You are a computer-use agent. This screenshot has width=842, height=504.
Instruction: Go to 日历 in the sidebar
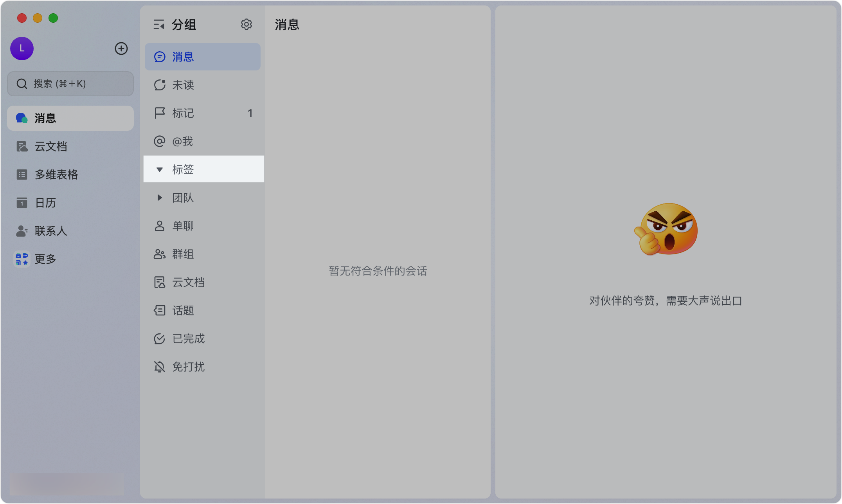click(x=45, y=203)
